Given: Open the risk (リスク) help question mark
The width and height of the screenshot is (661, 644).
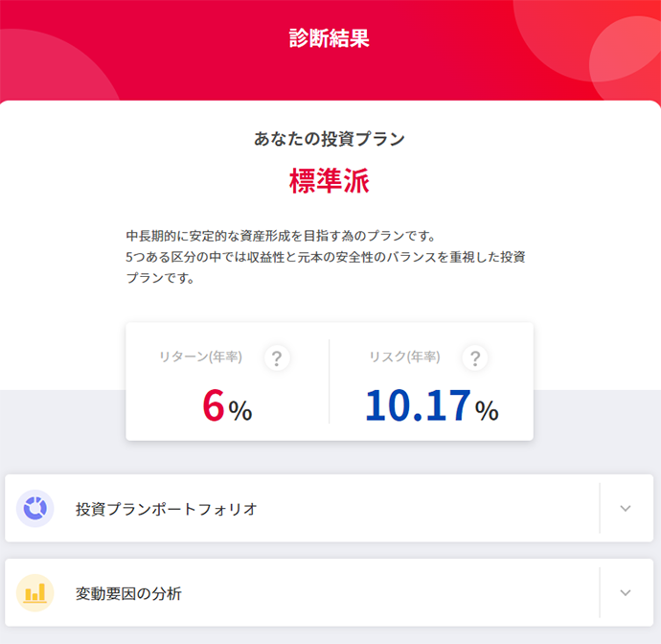Looking at the screenshot, I should (475, 358).
